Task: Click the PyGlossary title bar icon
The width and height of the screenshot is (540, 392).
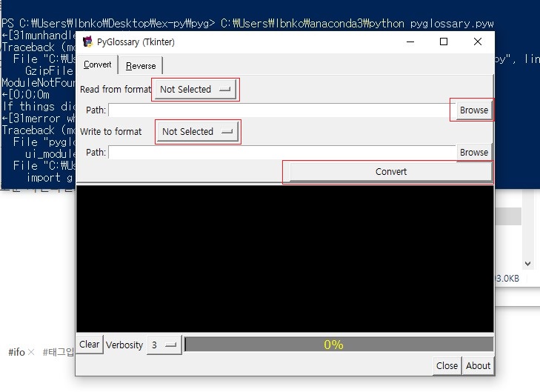Action: click(x=88, y=41)
